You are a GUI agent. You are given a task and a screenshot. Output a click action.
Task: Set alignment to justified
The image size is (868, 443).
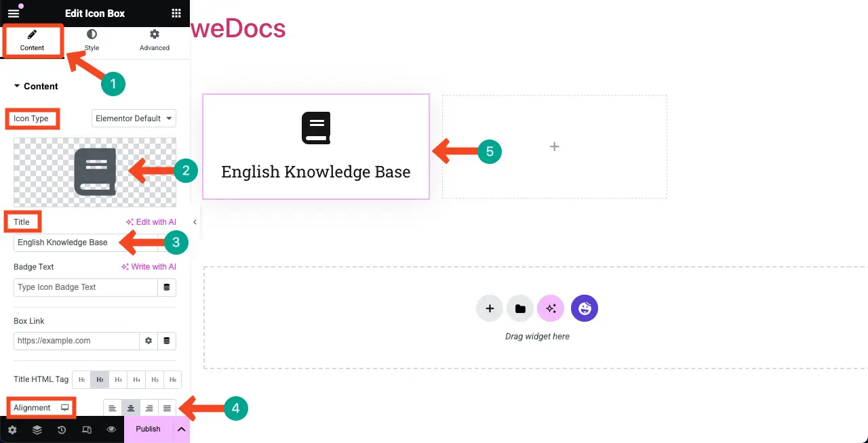coord(167,408)
